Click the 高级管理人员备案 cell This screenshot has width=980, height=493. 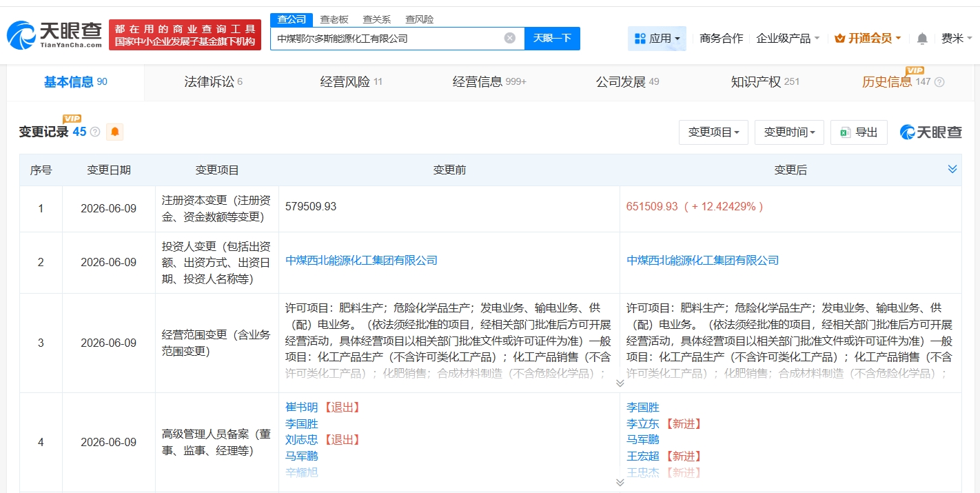coord(217,443)
